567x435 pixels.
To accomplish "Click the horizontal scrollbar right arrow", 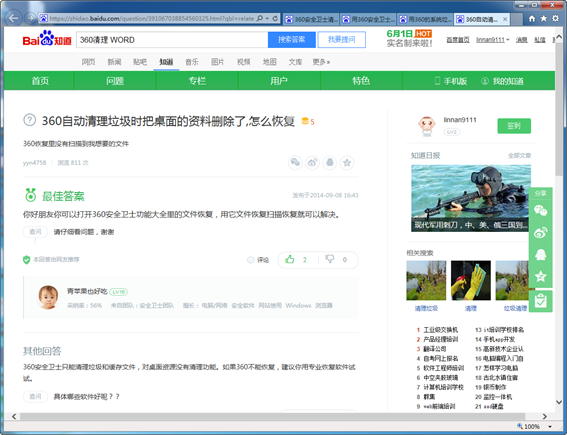I will tap(544, 416).
